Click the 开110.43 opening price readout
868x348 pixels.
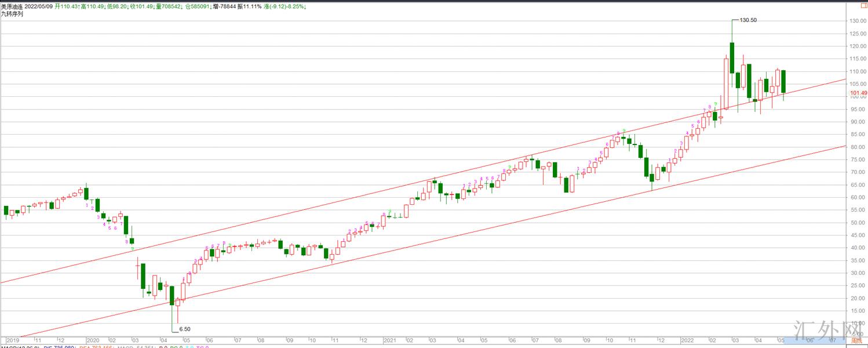68,6
